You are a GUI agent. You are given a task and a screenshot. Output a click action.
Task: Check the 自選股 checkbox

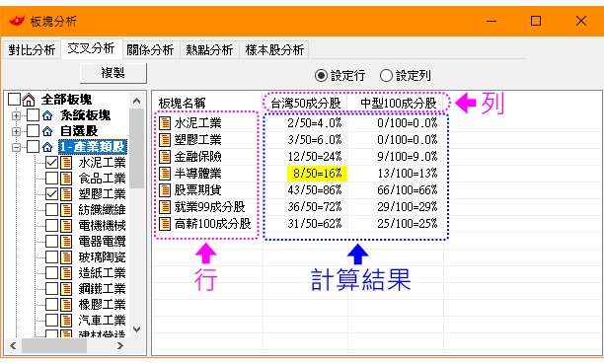(x=33, y=131)
